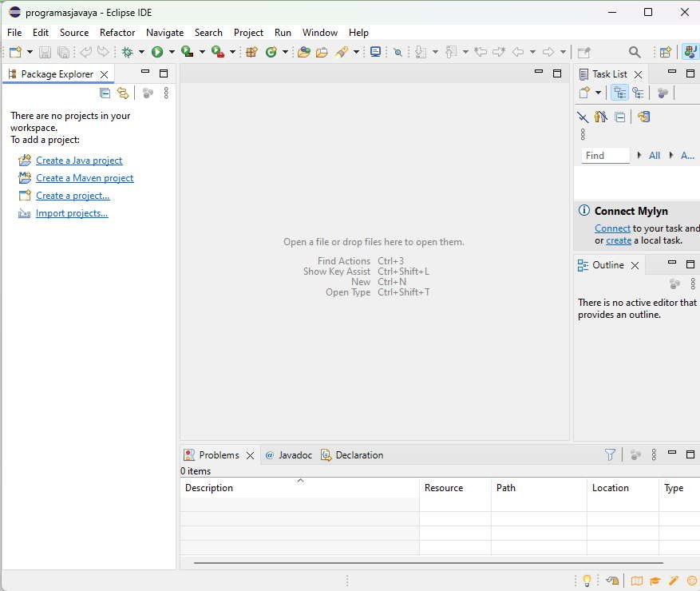This screenshot has height=591, width=700.
Task: Click the Find field in Task List
Action: 605,156
